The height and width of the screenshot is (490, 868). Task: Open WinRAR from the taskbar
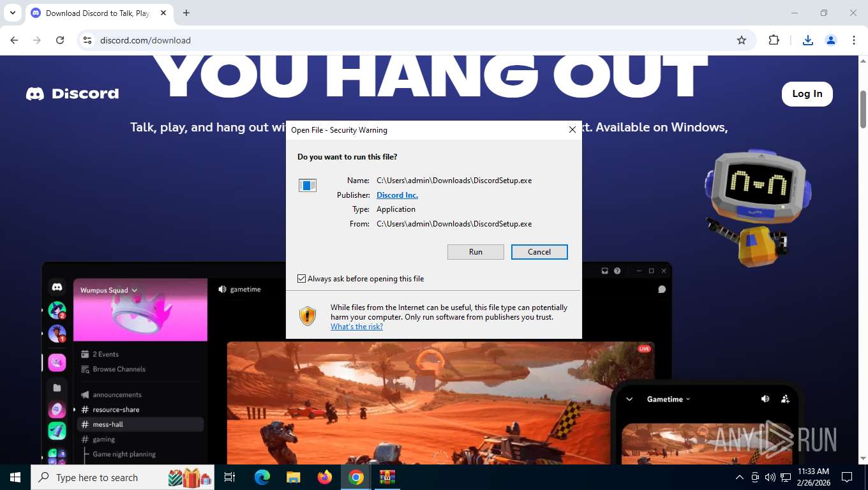tap(387, 477)
